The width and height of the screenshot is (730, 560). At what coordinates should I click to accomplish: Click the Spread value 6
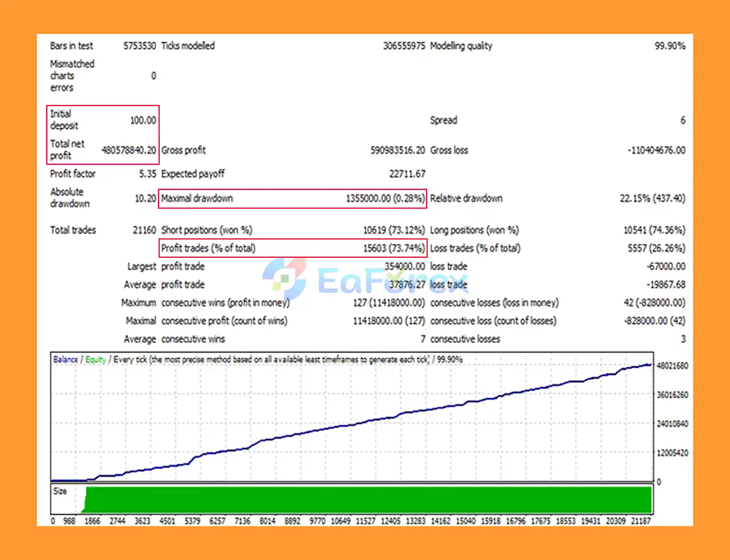coord(682,120)
